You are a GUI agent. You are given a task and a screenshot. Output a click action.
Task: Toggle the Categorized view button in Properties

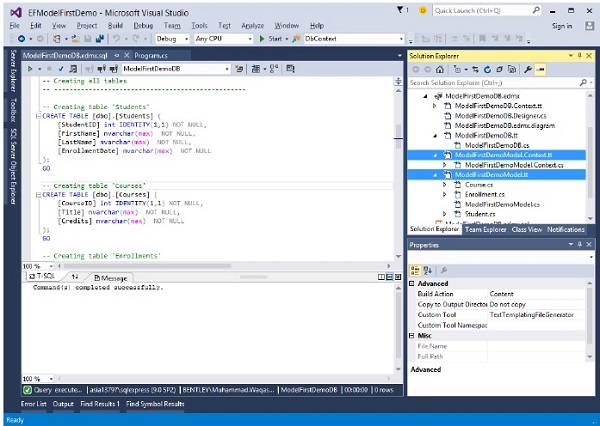416,269
